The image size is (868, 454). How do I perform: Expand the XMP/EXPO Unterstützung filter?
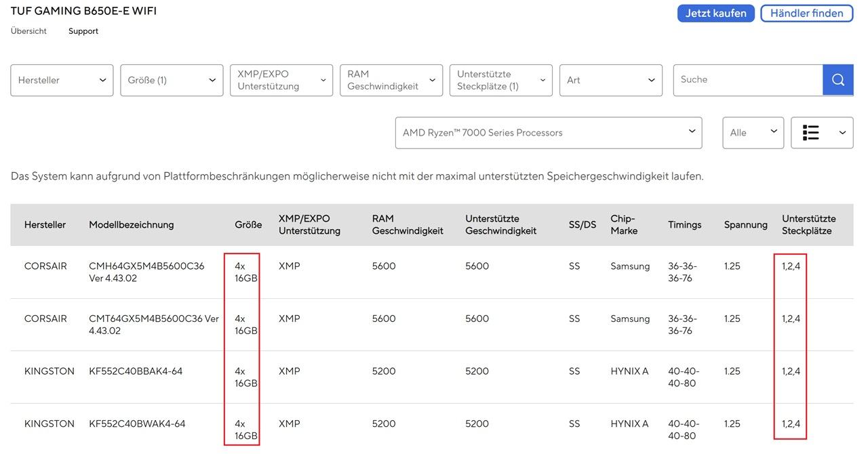(281, 80)
